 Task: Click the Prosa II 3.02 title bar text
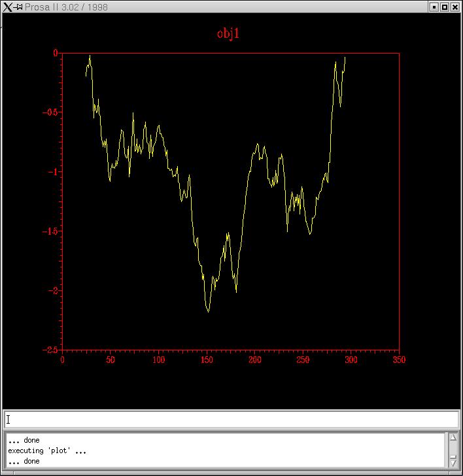coord(67,7)
